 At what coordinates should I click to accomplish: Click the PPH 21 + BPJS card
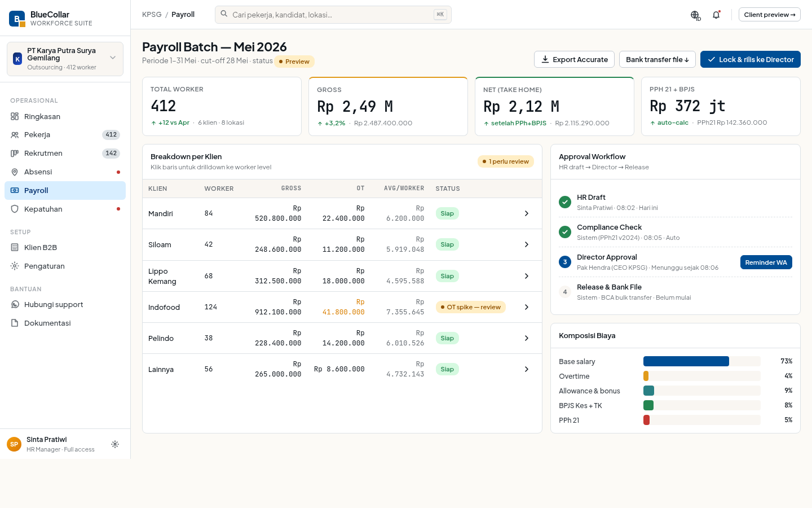point(721,106)
